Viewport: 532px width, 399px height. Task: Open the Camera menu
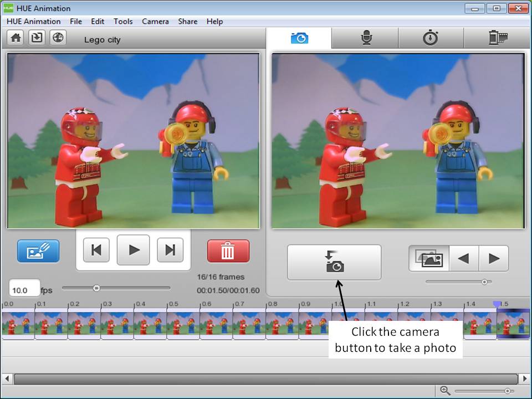tap(155, 22)
